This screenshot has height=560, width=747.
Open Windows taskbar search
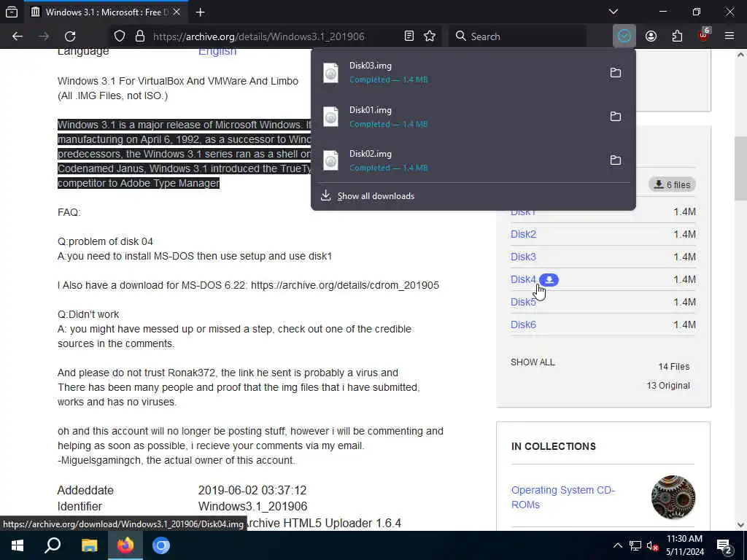tap(53, 545)
